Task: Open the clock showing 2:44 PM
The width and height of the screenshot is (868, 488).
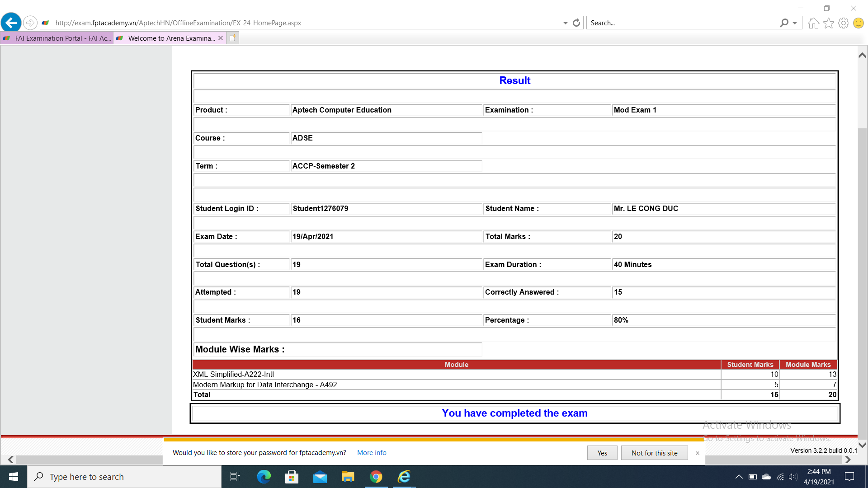Action: (819, 477)
